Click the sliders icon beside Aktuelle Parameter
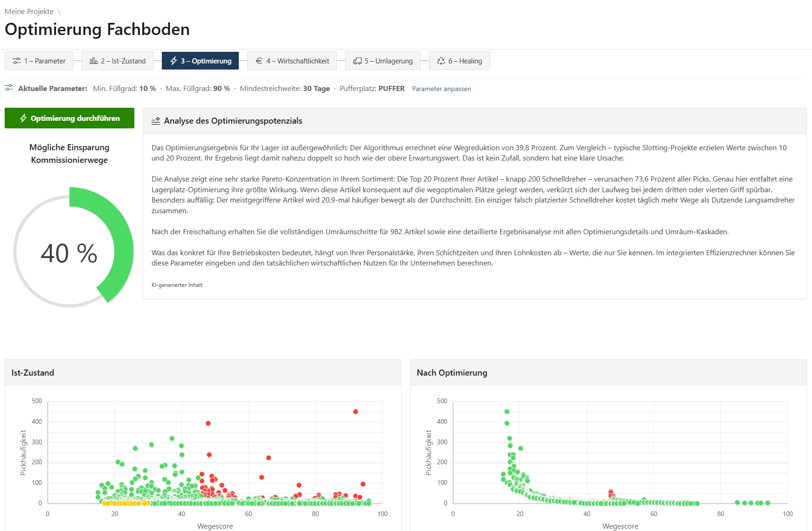The width and height of the screenshot is (812, 531). [9, 88]
